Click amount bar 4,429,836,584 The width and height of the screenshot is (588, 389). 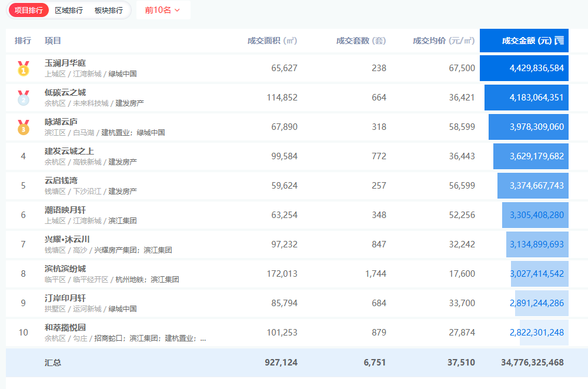[x=524, y=68]
